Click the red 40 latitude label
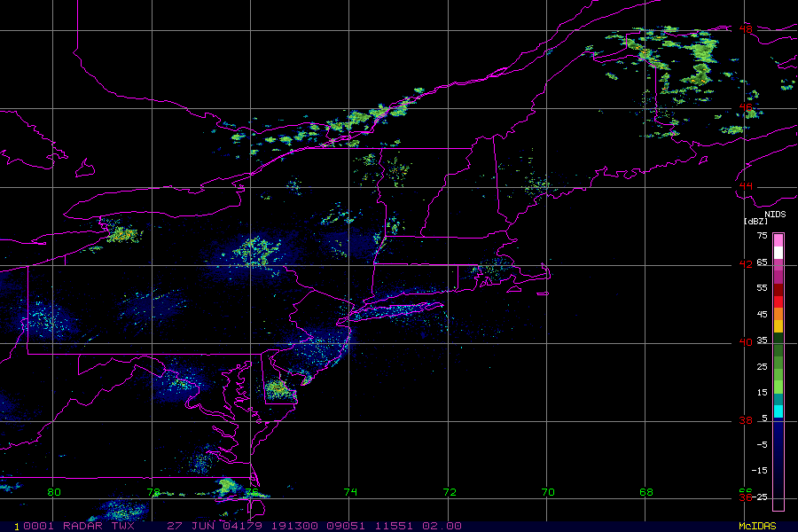 (745, 342)
